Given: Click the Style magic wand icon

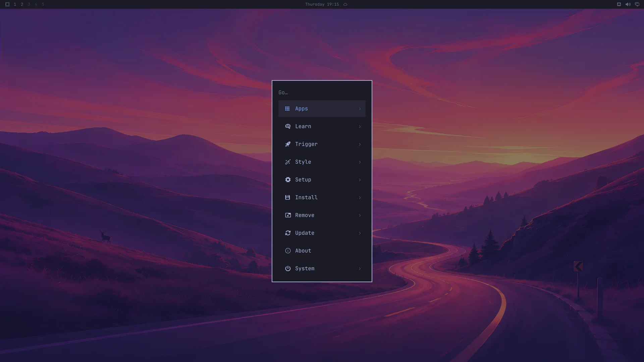Looking at the screenshot, I should coord(288,162).
